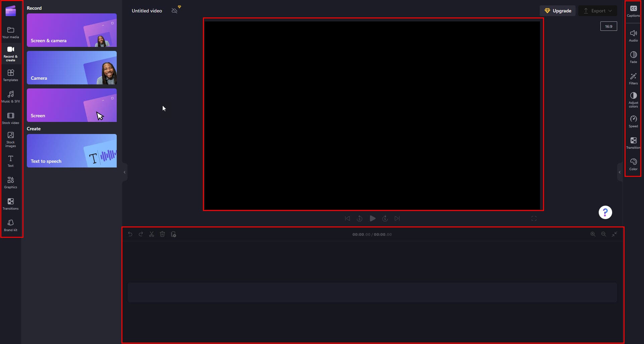Collapse the left content panel
This screenshot has height=344, width=644.
point(124,172)
